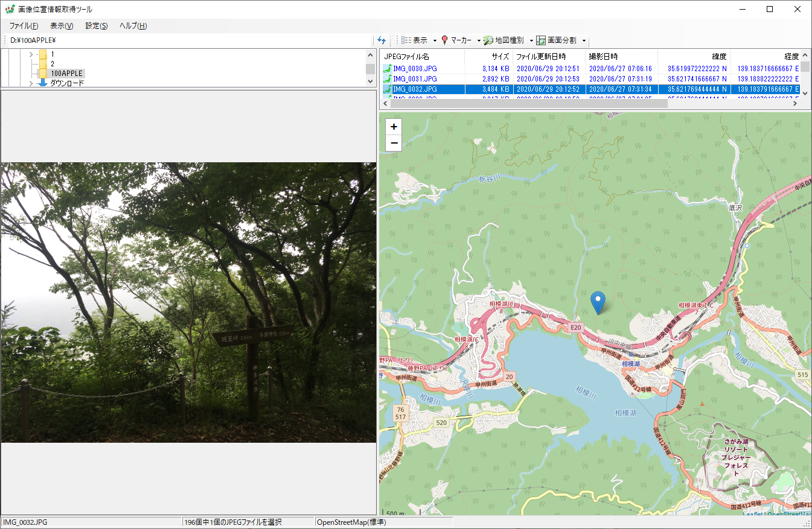Select file IMG_0030.JPG in the list
Image resolution: width=812 pixels, height=529 pixels.
pyautogui.click(x=415, y=69)
